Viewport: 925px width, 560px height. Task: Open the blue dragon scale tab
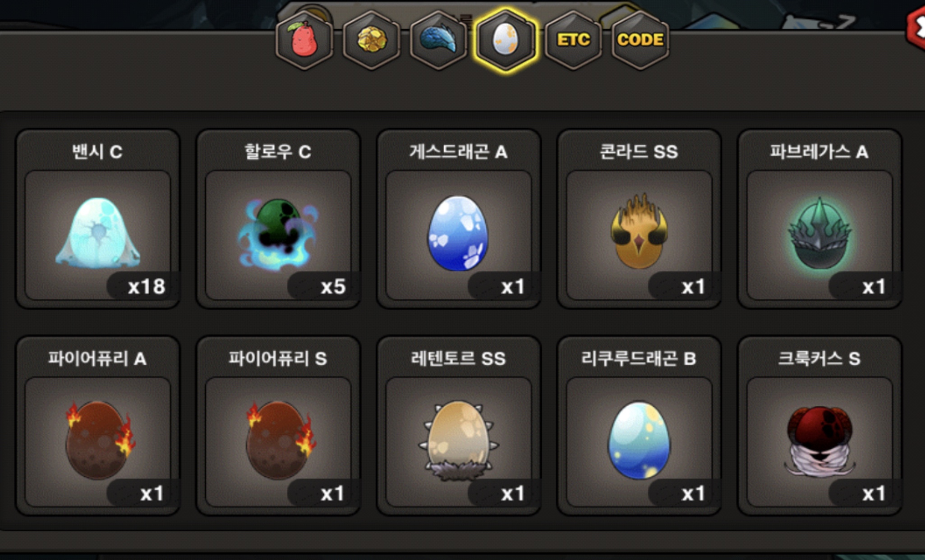(438, 40)
